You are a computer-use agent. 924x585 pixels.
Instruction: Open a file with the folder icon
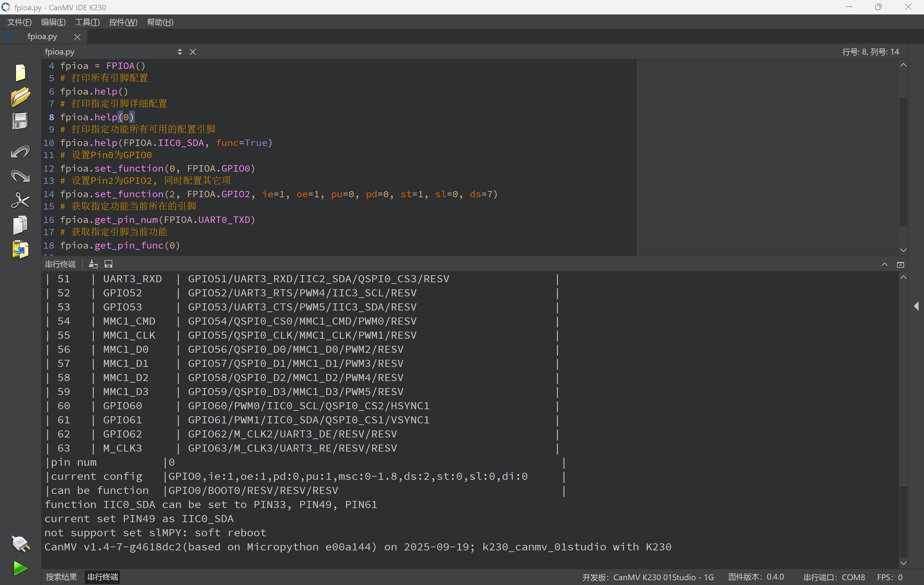pyautogui.click(x=20, y=96)
